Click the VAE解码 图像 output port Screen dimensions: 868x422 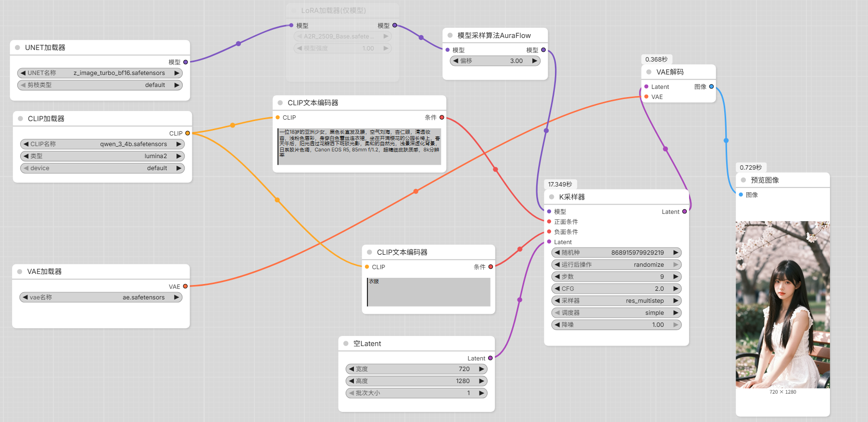pos(711,87)
